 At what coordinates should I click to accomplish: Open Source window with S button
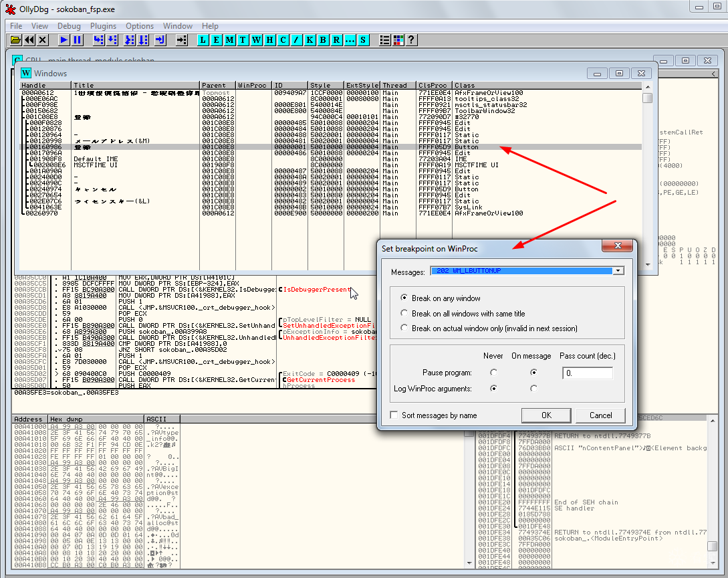363,40
